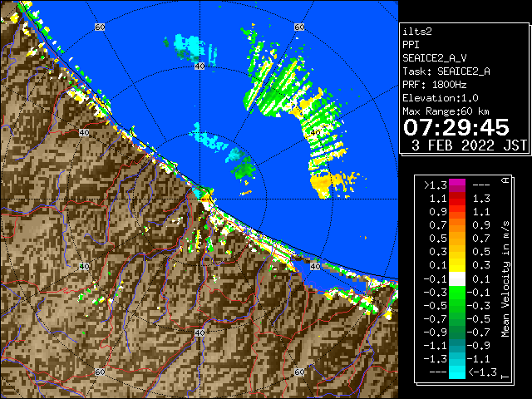Click the '>1.3' legend label
The image size is (532, 399).
click(436, 185)
